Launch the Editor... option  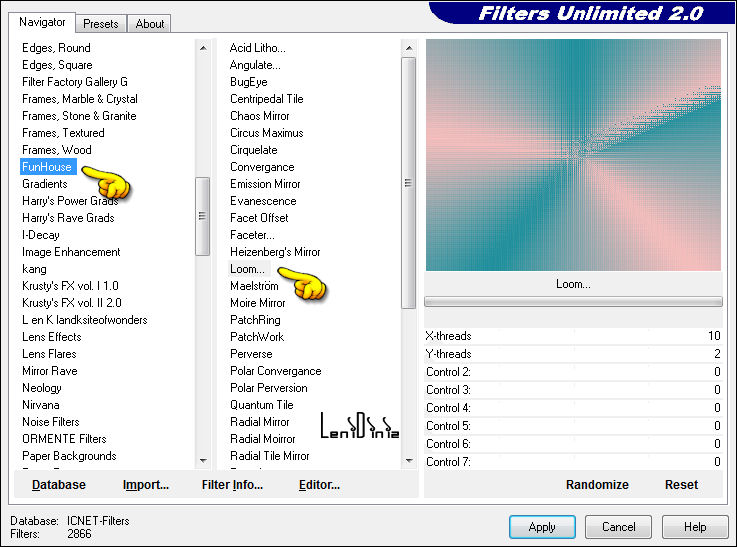click(319, 484)
